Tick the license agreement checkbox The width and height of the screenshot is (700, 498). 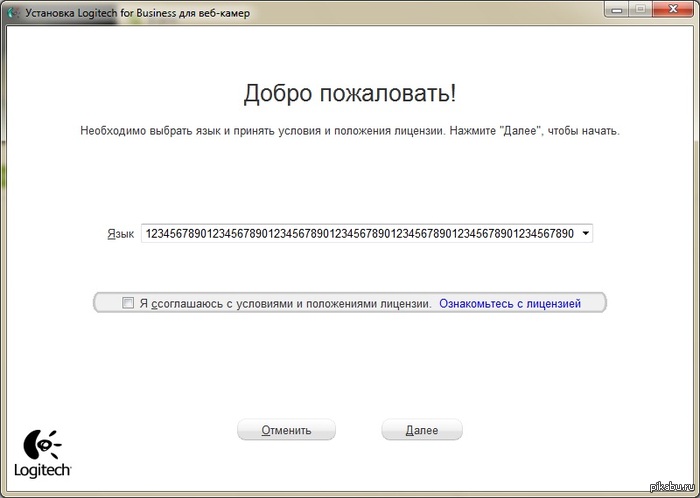pyautogui.click(x=128, y=302)
